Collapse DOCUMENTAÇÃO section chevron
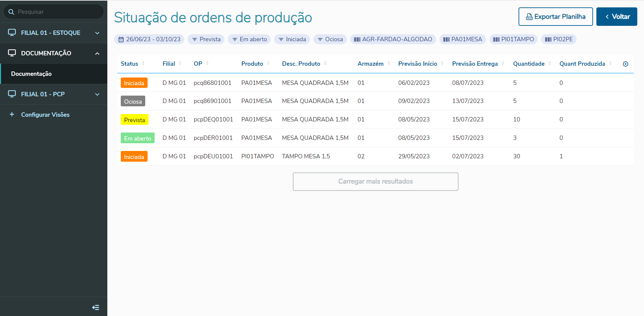Screen dimensions: 644x316 pyautogui.click(x=97, y=53)
